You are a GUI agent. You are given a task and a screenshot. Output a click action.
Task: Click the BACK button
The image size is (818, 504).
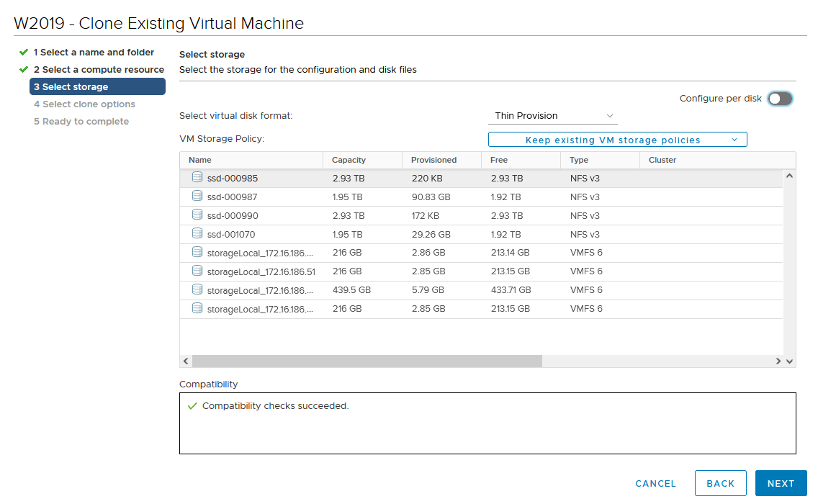click(720, 484)
